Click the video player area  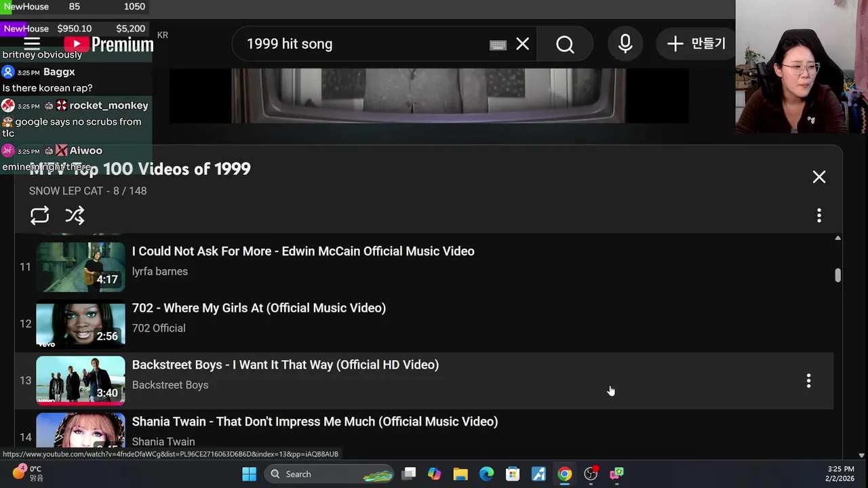pos(429,96)
